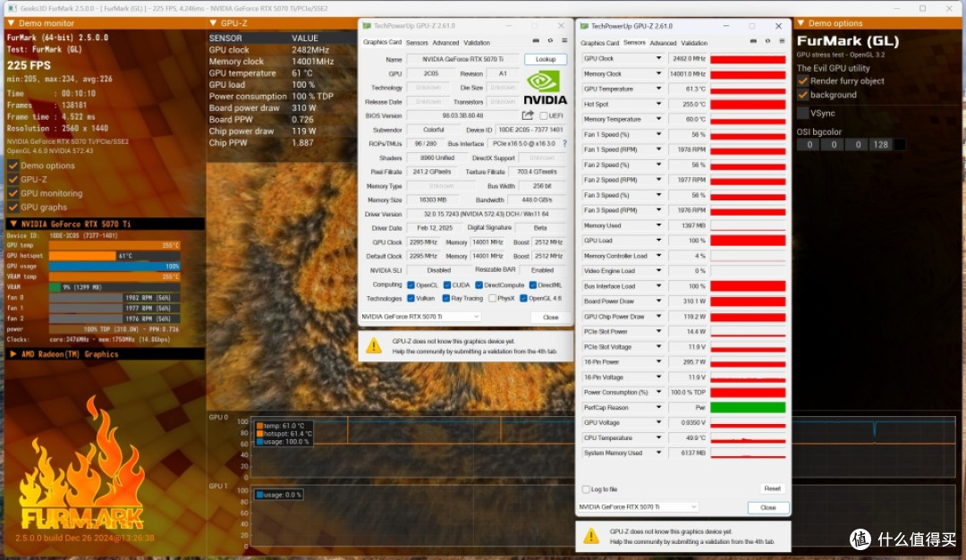966x560 pixels.
Task: Check the UEFI checkbox in GPU-Z
Action: 544,115
